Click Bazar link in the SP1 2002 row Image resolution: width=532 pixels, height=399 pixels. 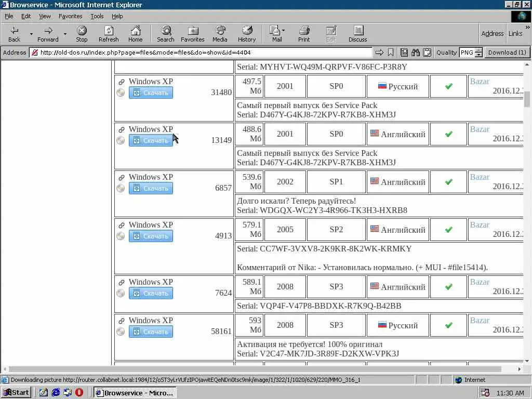(x=480, y=177)
